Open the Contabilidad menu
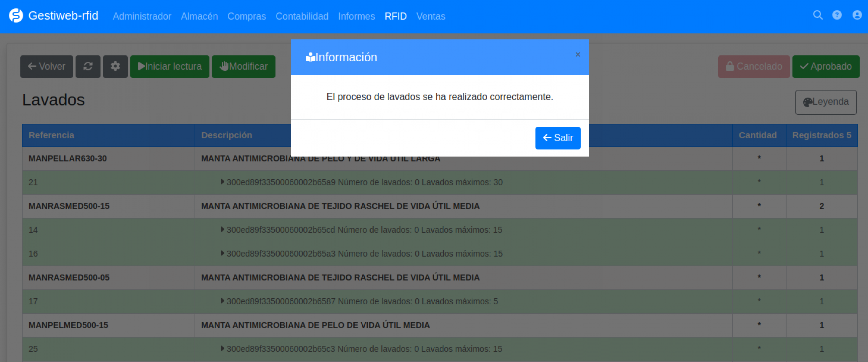 [x=302, y=16]
